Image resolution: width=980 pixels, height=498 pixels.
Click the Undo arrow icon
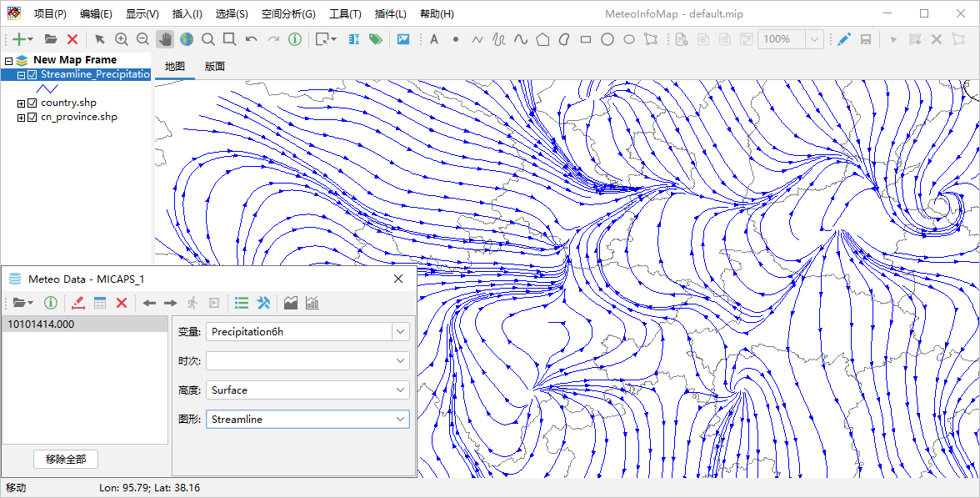click(252, 39)
